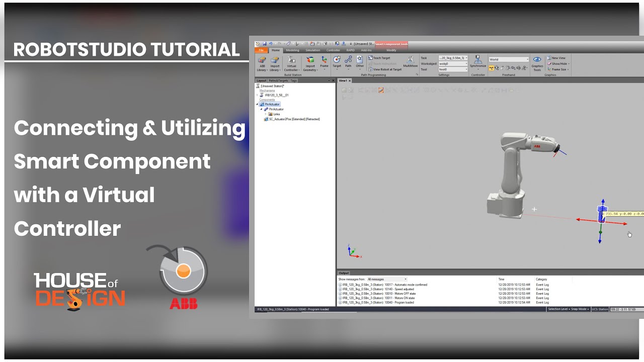Screen dimensions: 644x362
Task: Click the Target icon in Path Programming
Action: coord(337,60)
